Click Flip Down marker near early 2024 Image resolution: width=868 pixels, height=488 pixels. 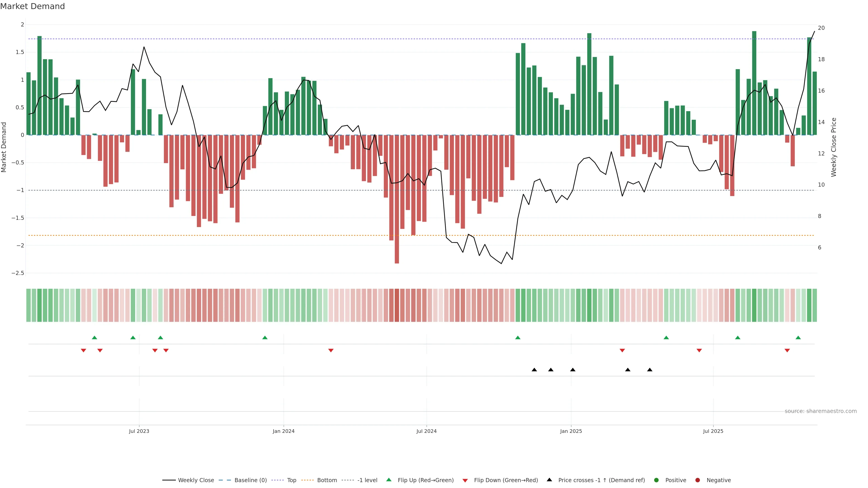[331, 351]
